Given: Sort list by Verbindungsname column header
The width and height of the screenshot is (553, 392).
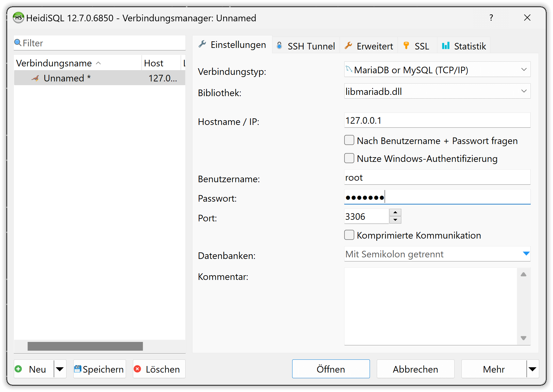Looking at the screenshot, I should 78,63.
